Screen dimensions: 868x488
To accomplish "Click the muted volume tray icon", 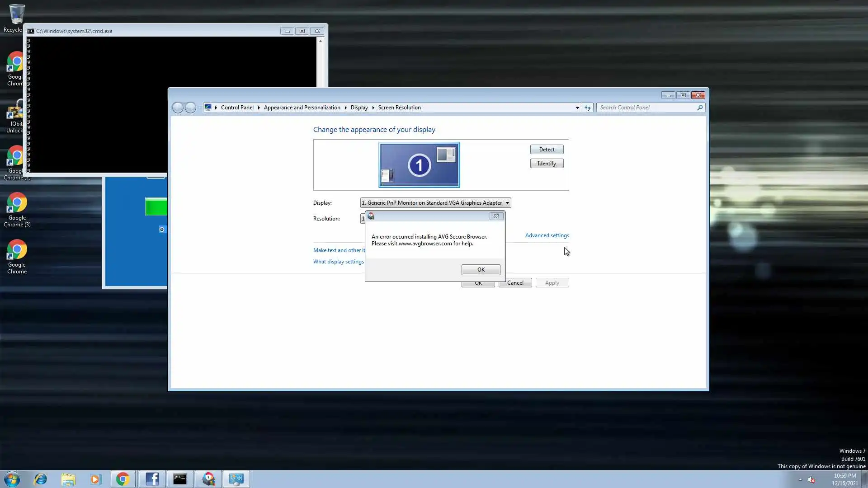I will [811, 480].
